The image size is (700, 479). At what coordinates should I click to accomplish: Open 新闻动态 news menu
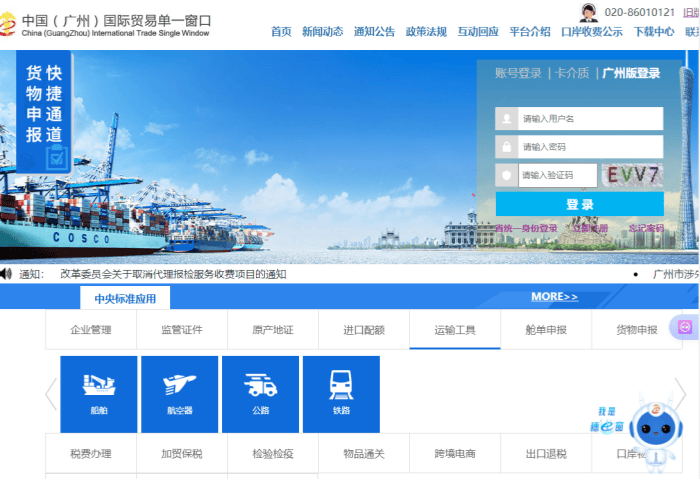(x=322, y=32)
